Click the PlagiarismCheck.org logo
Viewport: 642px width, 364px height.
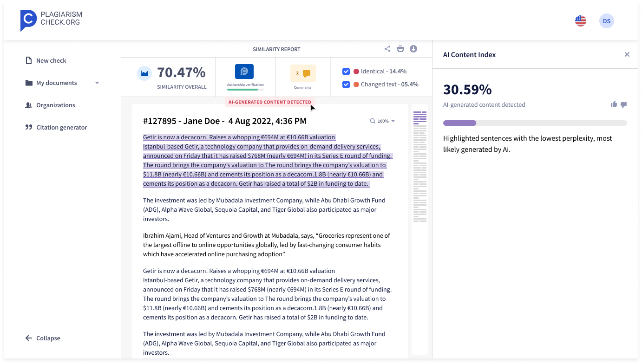tap(51, 20)
